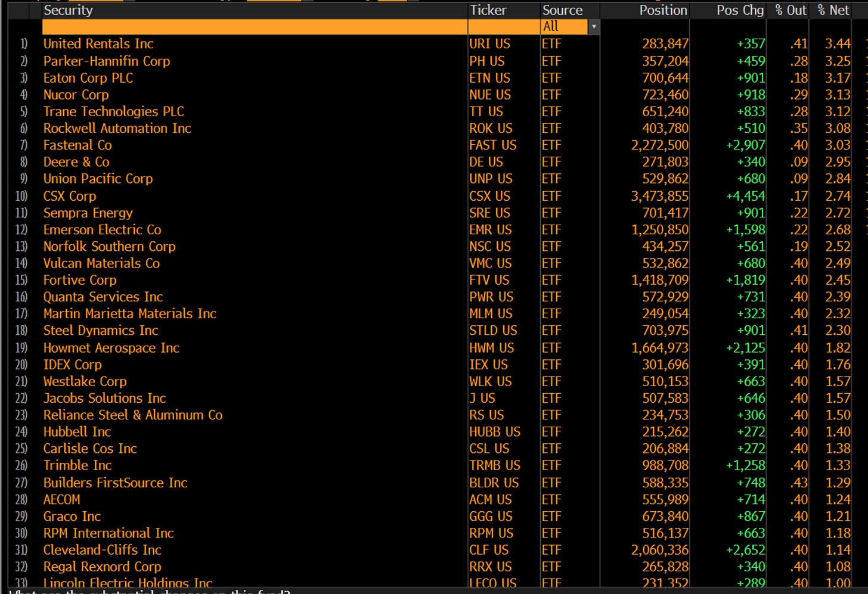Select Martin Marietta Materials Inc
This screenshot has width=868, height=594.
point(130,313)
